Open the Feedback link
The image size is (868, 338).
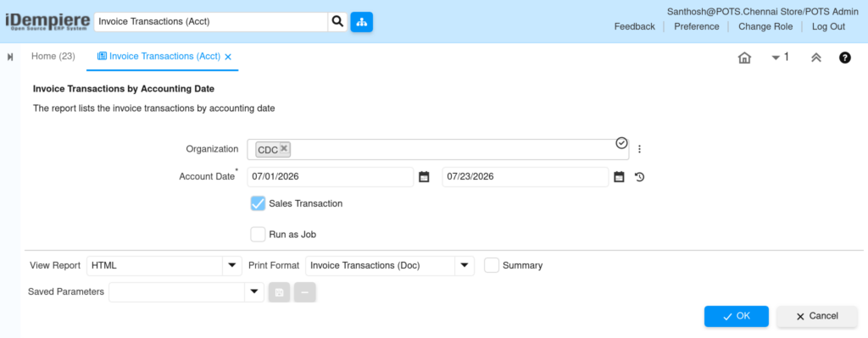coord(634,26)
